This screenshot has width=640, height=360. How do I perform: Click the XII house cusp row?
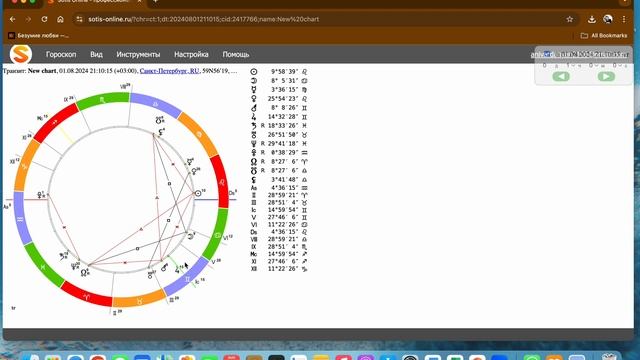tap(279, 269)
